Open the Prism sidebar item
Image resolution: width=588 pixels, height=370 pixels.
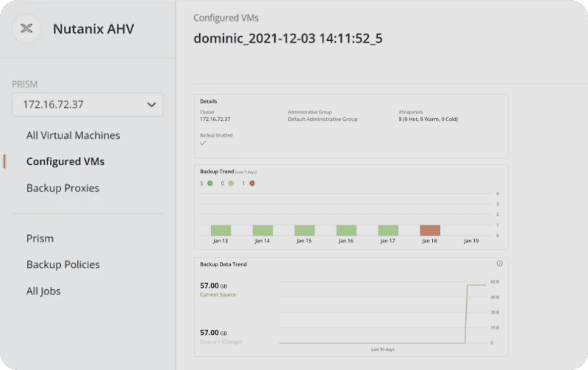[x=40, y=239]
